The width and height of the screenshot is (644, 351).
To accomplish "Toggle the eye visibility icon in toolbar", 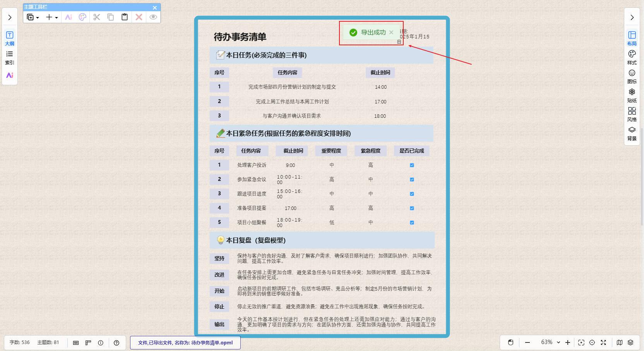I will 153,17.
